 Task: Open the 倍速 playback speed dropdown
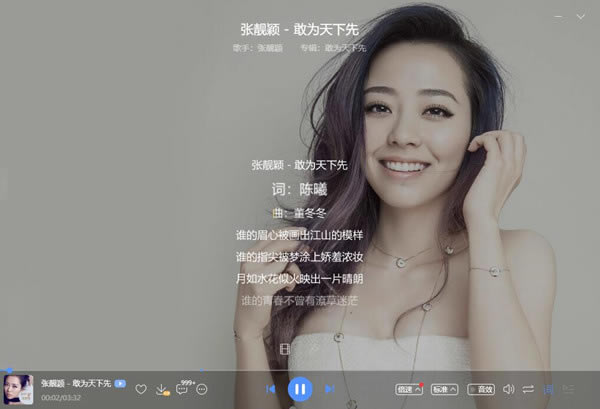pyautogui.click(x=409, y=389)
